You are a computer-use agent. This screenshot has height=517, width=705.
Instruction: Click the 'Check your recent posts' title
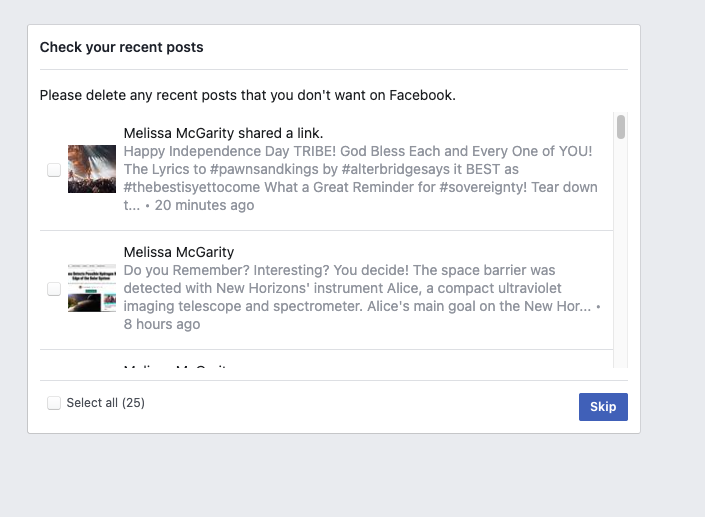pos(121,47)
